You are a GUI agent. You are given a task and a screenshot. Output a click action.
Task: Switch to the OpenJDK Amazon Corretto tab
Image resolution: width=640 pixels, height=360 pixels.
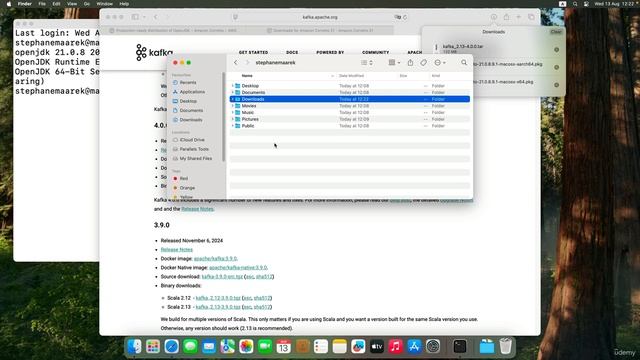tap(176, 30)
